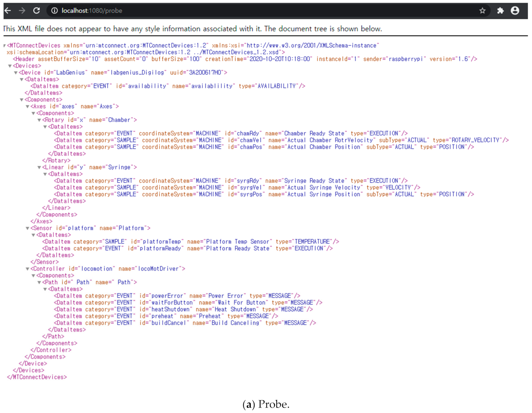Collapse the Linear Syringe node

(x=39, y=167)
